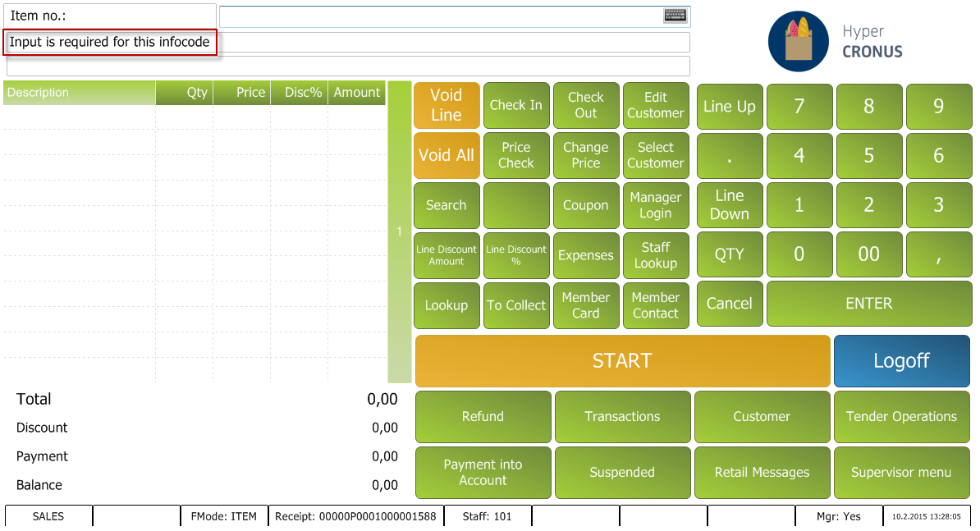980x531 pixels.
Task: Click the Hyper Cronus grocery bag logo
Action: (x=798, y=42)
